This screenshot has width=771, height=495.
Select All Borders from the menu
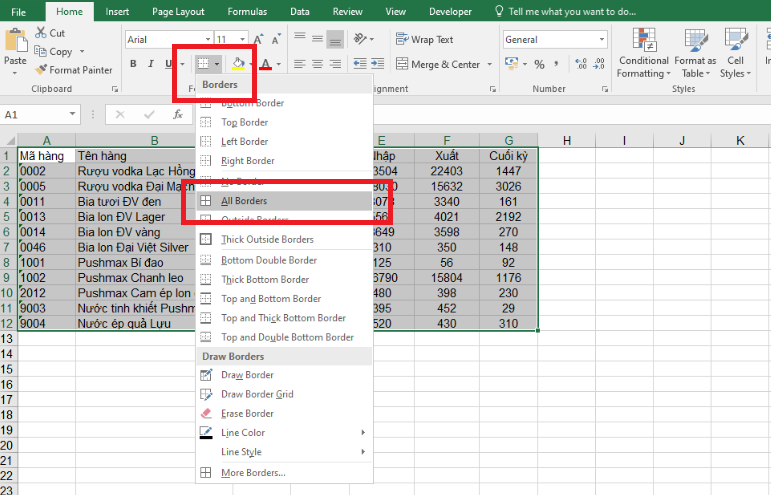coord(243,201)
